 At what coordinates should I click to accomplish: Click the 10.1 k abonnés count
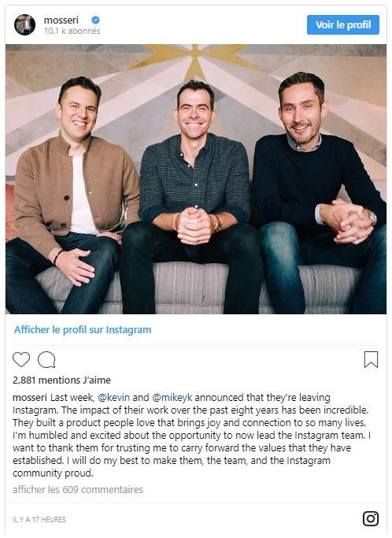72,31
